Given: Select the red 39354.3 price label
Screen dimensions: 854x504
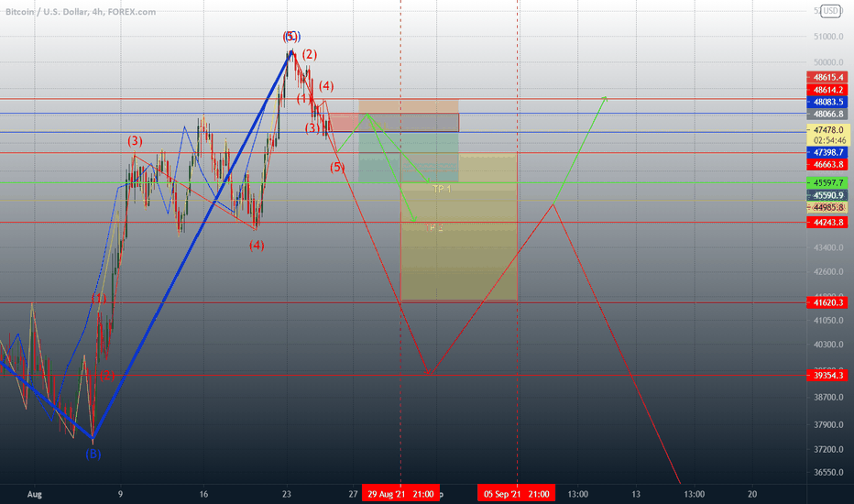Looking at the screenshot, I should (827, 375).
